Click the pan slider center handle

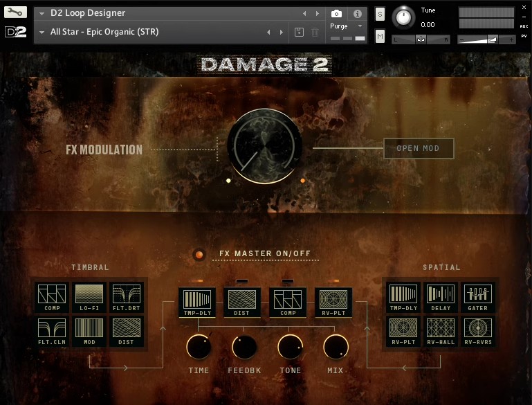tap(421, 39)
